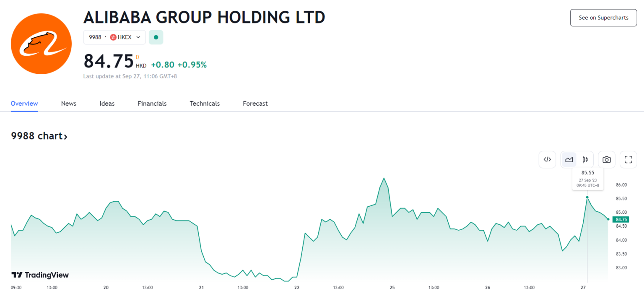This screenshot has height=296, width=644.
Task: Click the See on Supercharts button
Action: 603,18
